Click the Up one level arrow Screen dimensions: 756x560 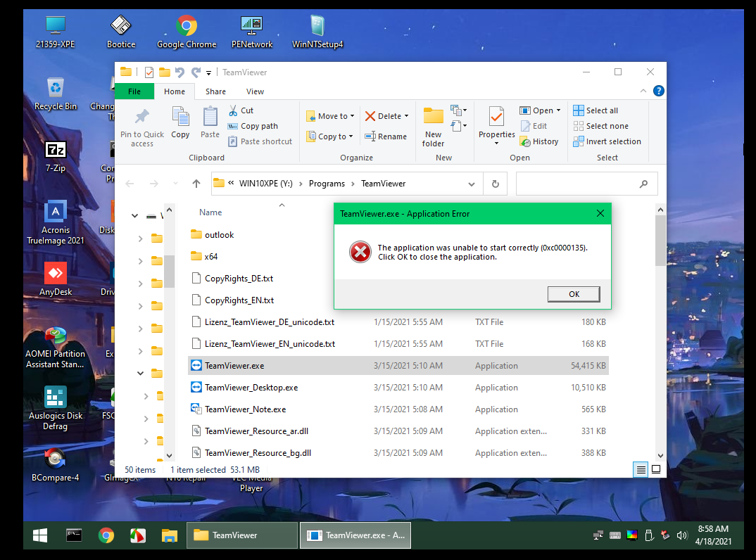pos(196,184)
